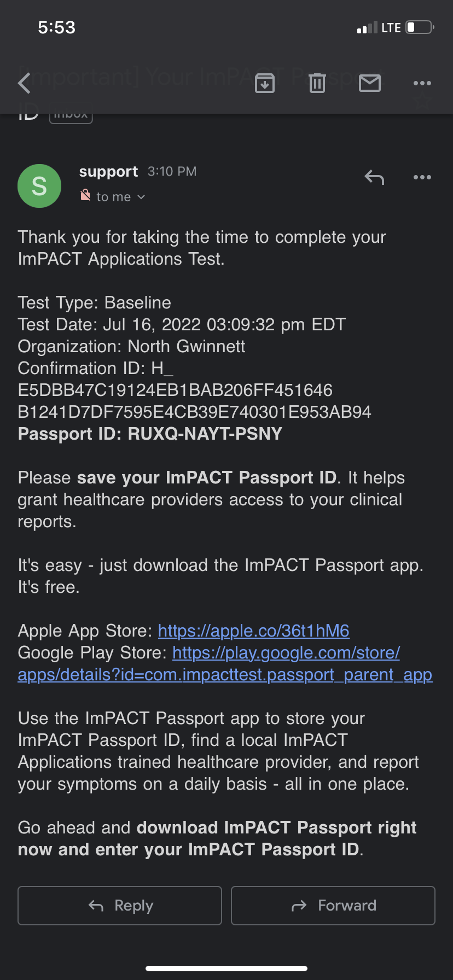
Task: Tap the home indicator bar
Action: 226,969
